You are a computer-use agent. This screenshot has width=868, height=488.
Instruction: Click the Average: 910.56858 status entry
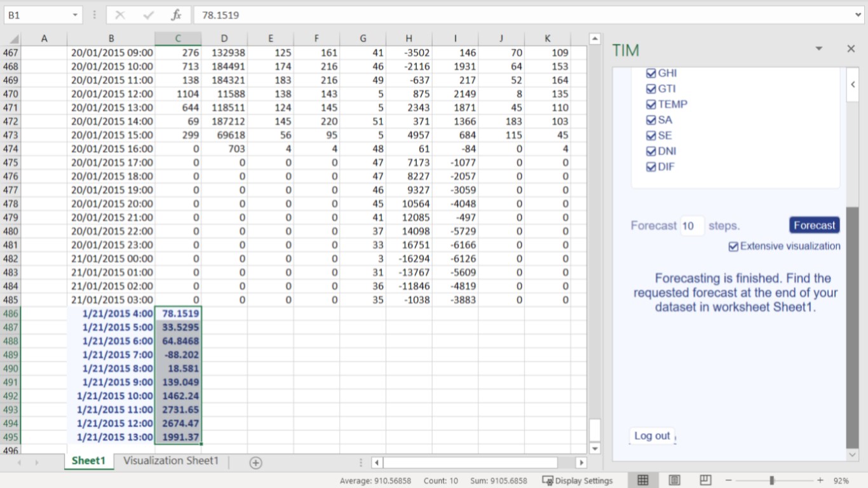pos(375,481)
